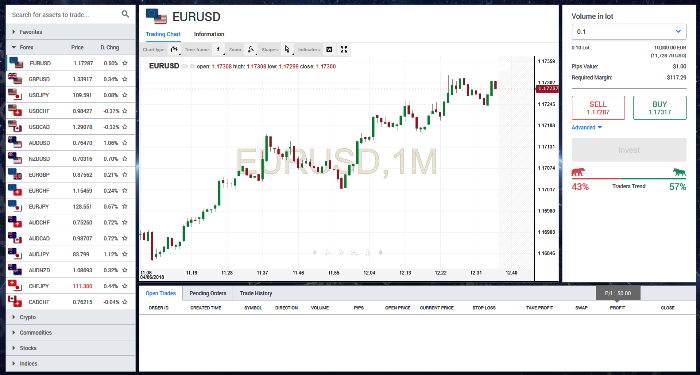
Task: Click the AUDCHF flag pair icon
Action: click(x=15, y=222)
